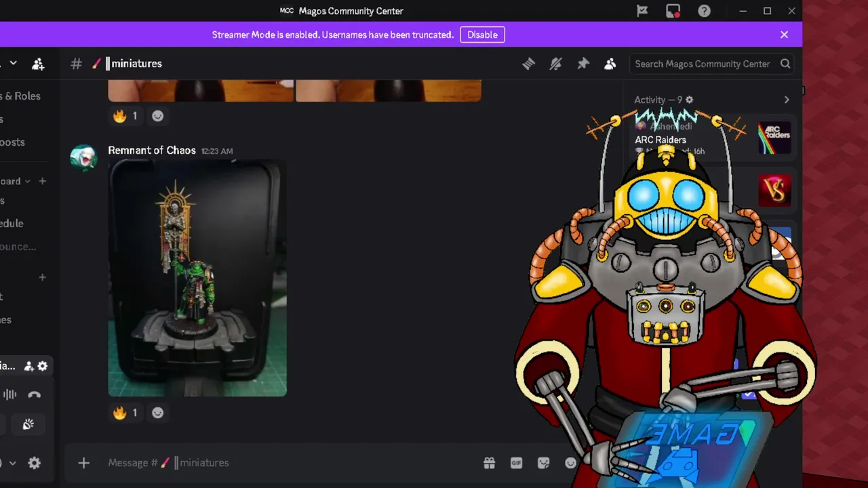
Task: Open the GIF picker
Action: pyautogui.click(x=516, y=463)
